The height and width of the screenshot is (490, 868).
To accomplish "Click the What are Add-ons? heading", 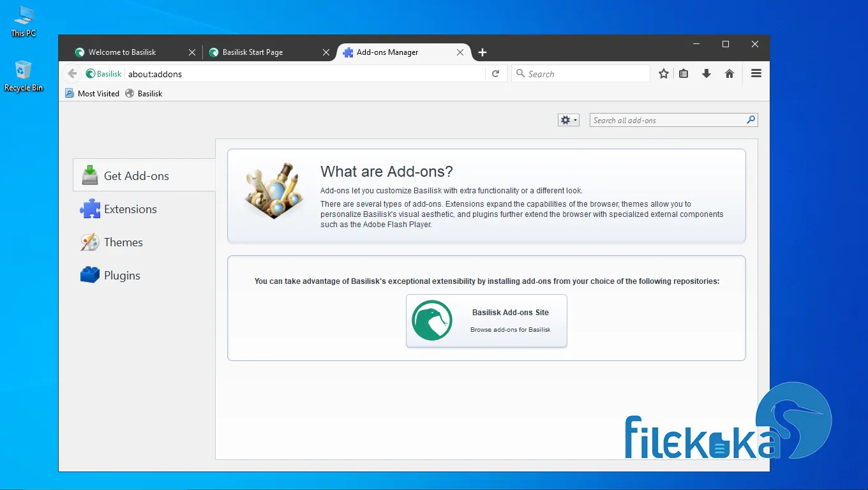I will coord(387,171).
